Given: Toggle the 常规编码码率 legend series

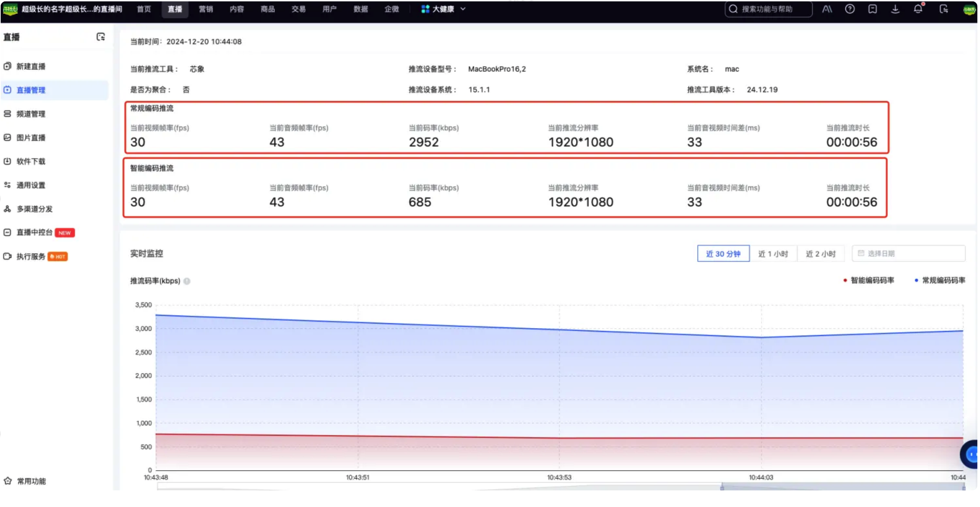Looking at the screenshot, I should tap(940, 281).
